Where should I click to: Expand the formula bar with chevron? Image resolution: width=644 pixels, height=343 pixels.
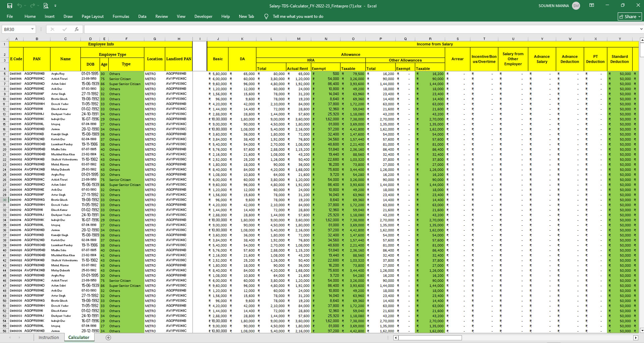click(x=641, y=30)
